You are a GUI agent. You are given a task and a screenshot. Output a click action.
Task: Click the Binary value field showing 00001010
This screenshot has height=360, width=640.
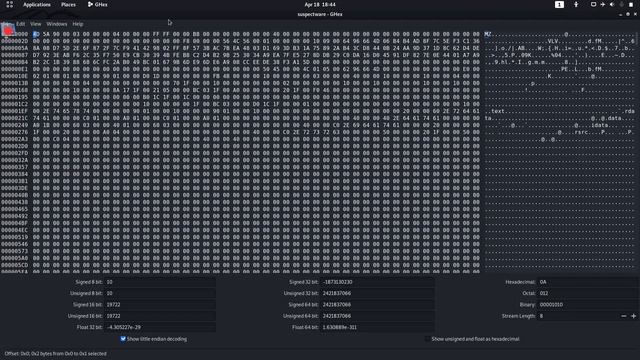click(587, 304)
